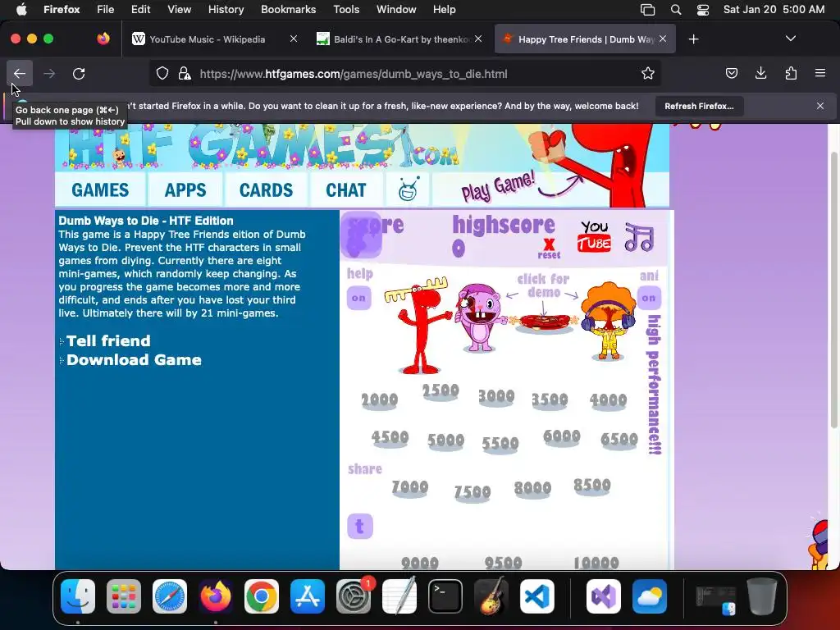Image resolution: width=840 pixels, height=630 pixels.
Task: Open a new tab with plus
Action: click(694, 39)
